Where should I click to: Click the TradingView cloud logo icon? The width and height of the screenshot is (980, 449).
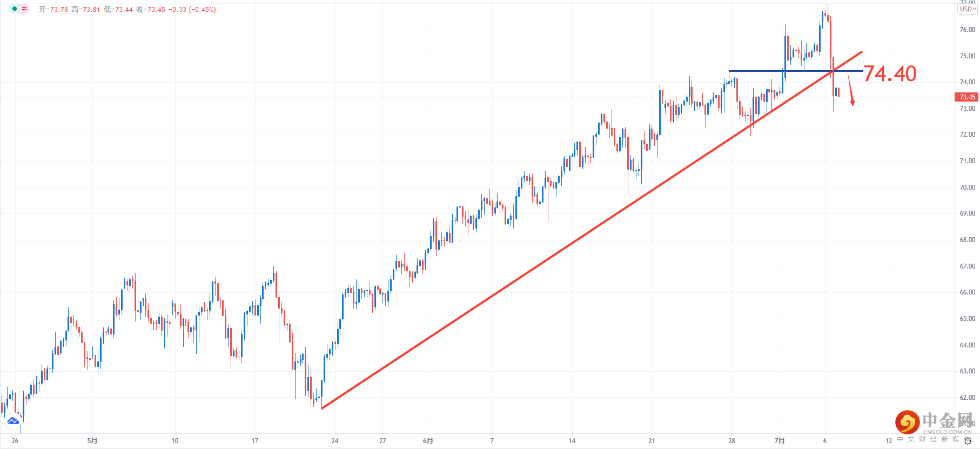[x=12, y=420]
